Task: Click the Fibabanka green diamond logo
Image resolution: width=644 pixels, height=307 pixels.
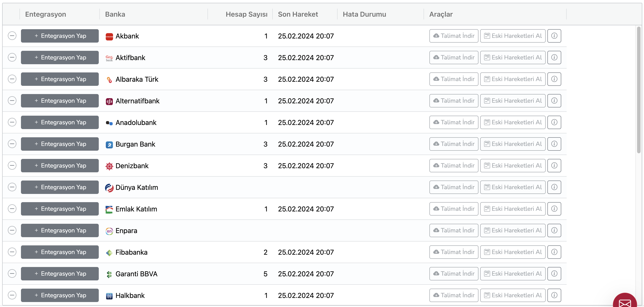Action: 110,252
